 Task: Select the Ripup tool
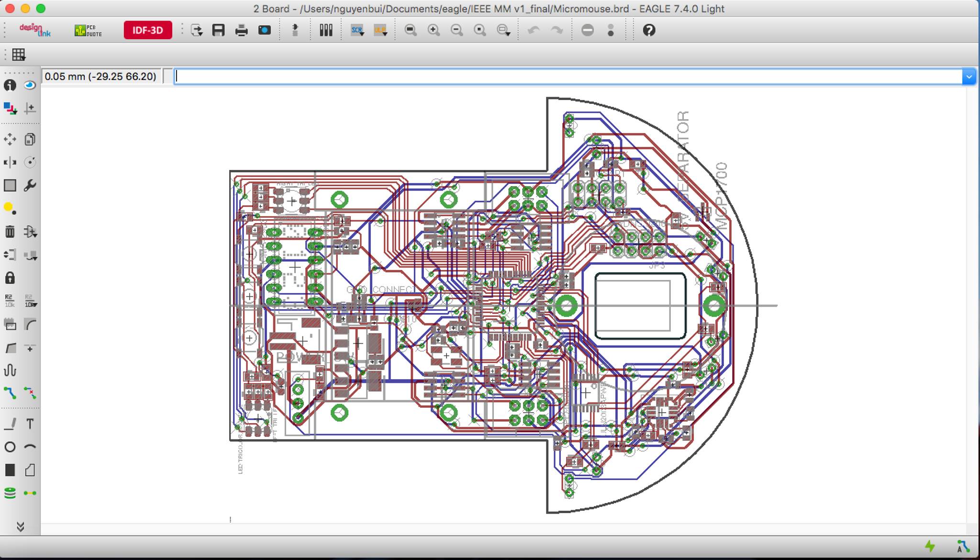(30, 393)
